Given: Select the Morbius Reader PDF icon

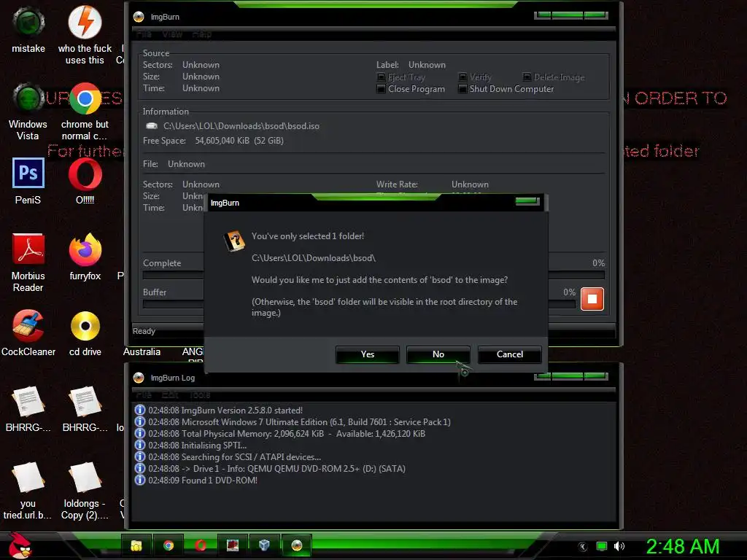Looking at the screenshot, I should tap(28, 262).
